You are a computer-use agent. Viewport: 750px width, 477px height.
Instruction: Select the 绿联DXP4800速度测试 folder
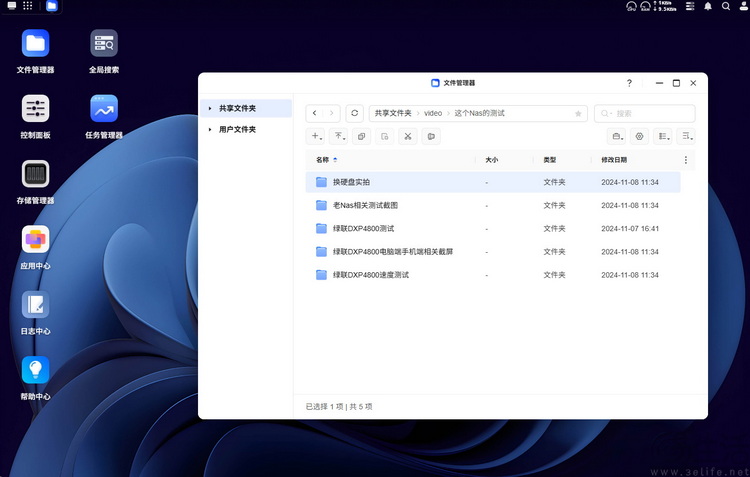[x=371, y=275]
